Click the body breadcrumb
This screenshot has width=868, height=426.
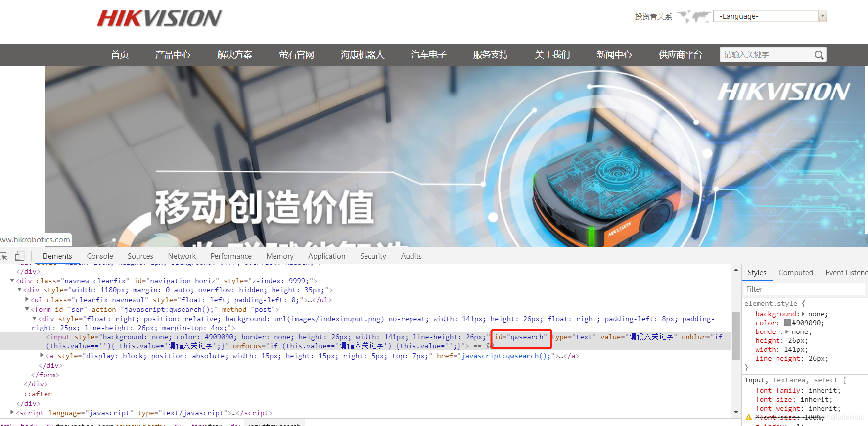point(29,424)
